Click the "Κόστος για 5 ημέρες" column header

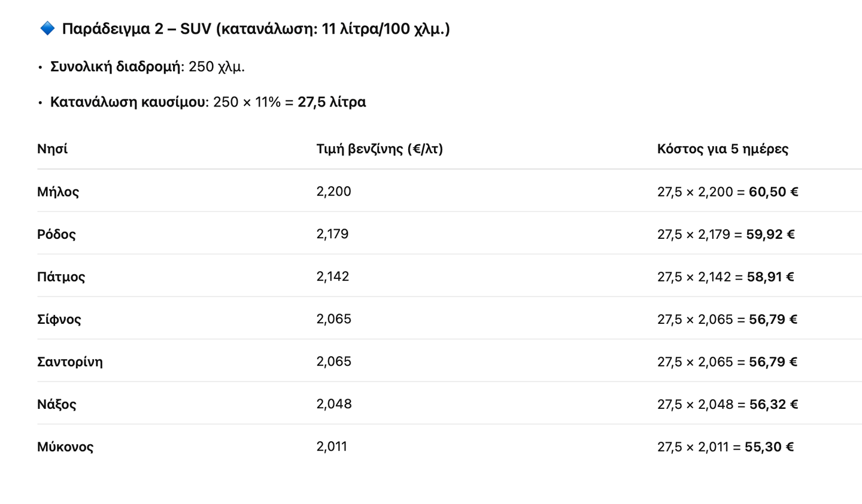[x=723, y=149]
